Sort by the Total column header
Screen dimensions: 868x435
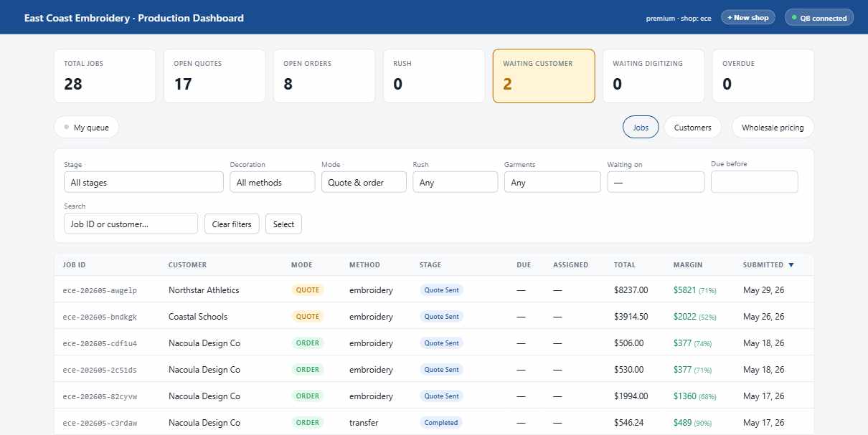625,265
